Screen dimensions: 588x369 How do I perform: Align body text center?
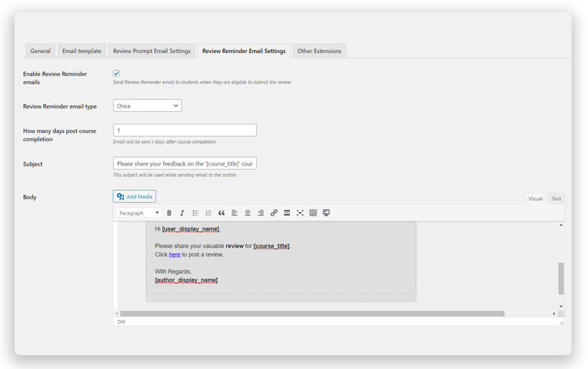248,213
